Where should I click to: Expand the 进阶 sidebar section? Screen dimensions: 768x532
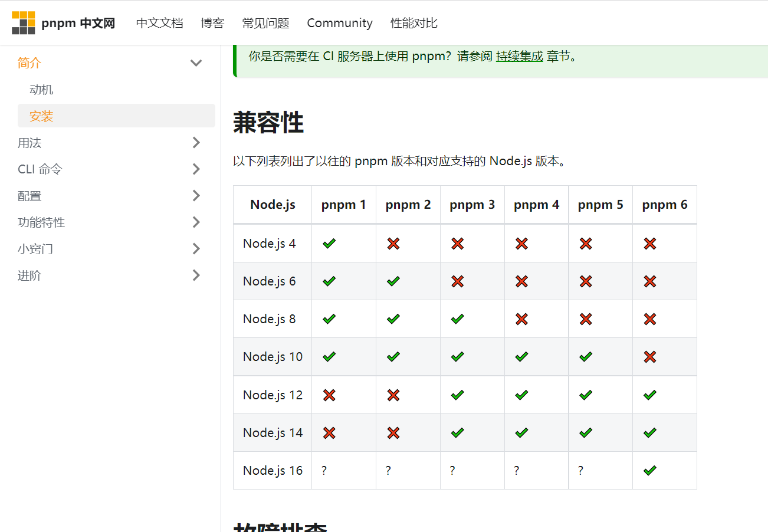pos(196,275)
